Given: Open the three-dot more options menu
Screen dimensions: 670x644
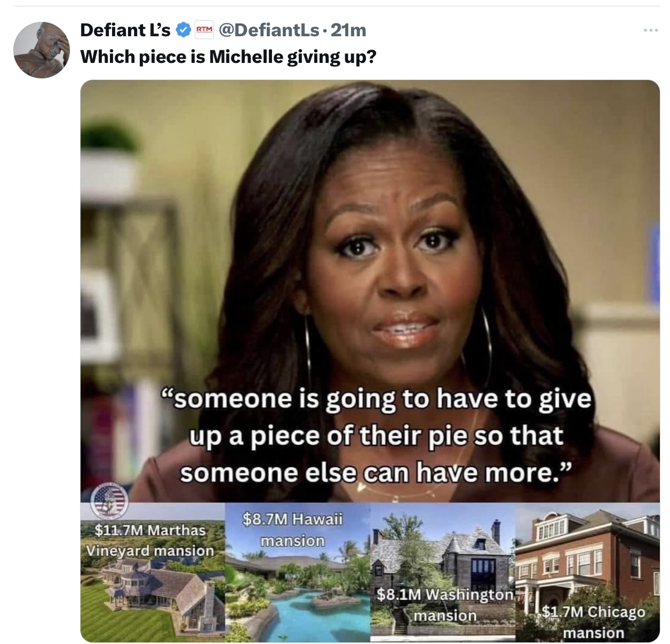Looking at the screenshot, I should coord(650,30).
